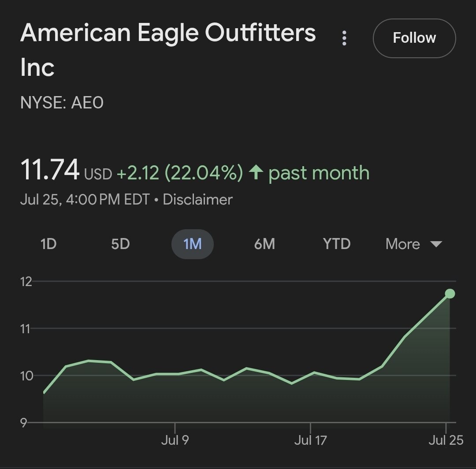This screenshot has width=476, height=469.
Task: Select the 1D time range tab
Action: [48, 244]
